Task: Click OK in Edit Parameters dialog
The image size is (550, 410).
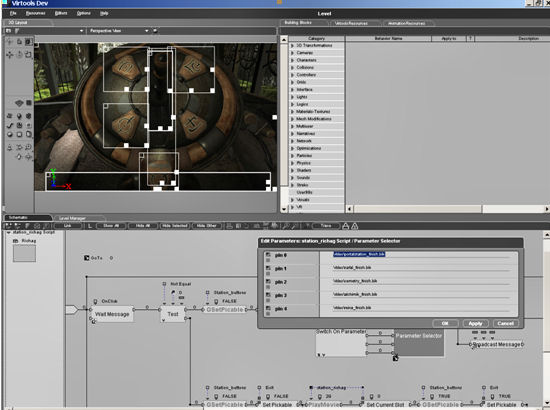Action: [445, 323]
